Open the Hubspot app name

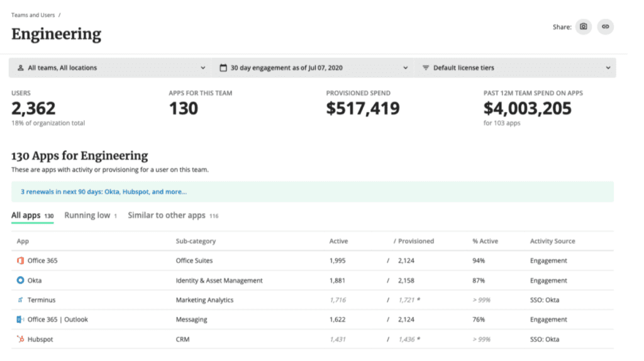40,339
